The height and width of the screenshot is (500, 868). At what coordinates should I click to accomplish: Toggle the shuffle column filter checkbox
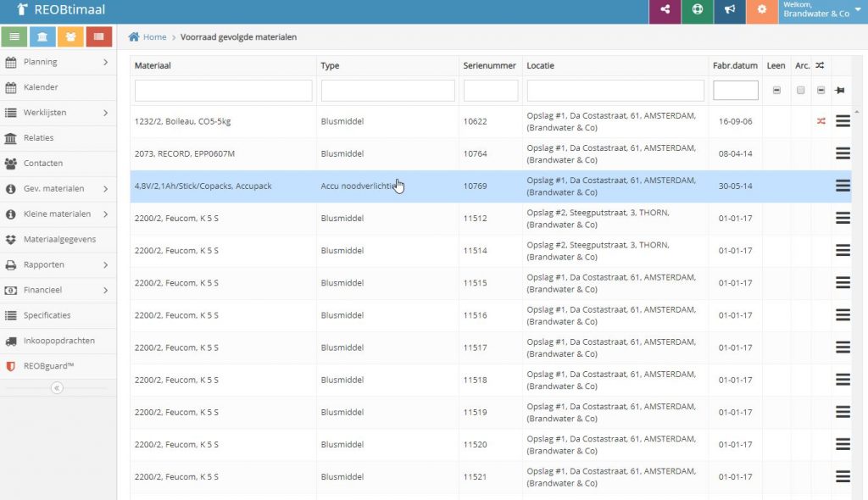tap(821, 91)
